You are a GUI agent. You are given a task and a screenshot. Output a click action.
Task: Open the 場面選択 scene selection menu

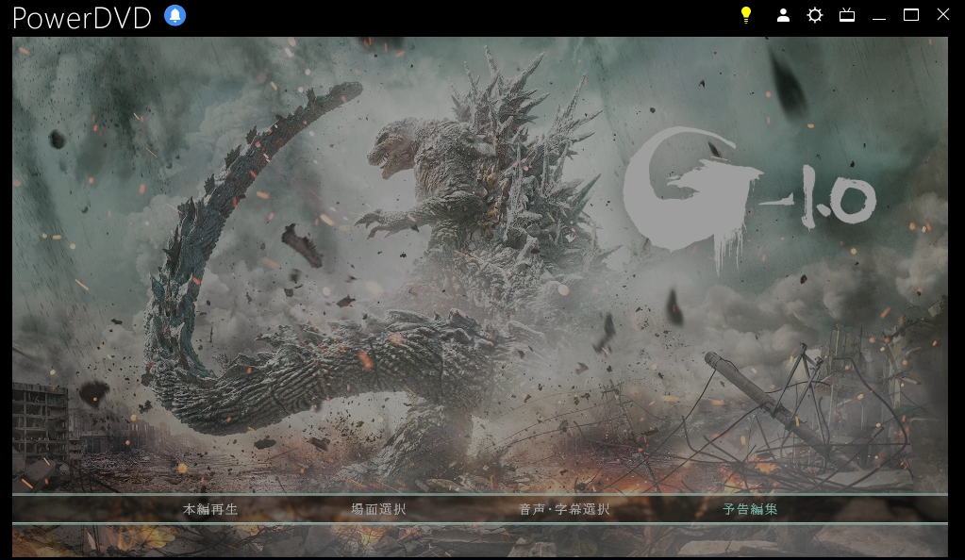(378, 509)
